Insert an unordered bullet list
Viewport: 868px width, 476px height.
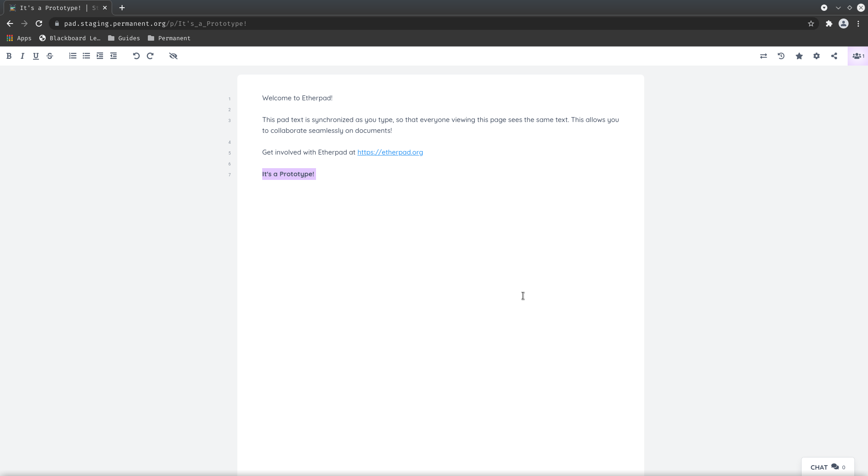click(x=86, y=56)
